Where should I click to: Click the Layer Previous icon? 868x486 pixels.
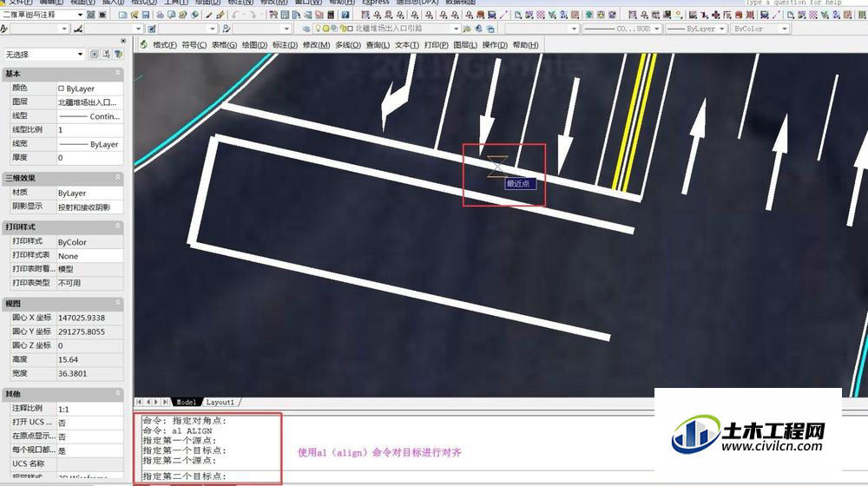pyautogui.click(x=478, y=29)
